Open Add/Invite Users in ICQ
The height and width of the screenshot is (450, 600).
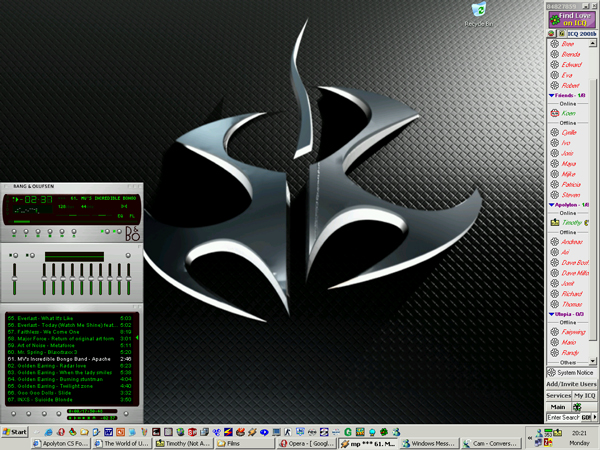(x=572, y=384)
